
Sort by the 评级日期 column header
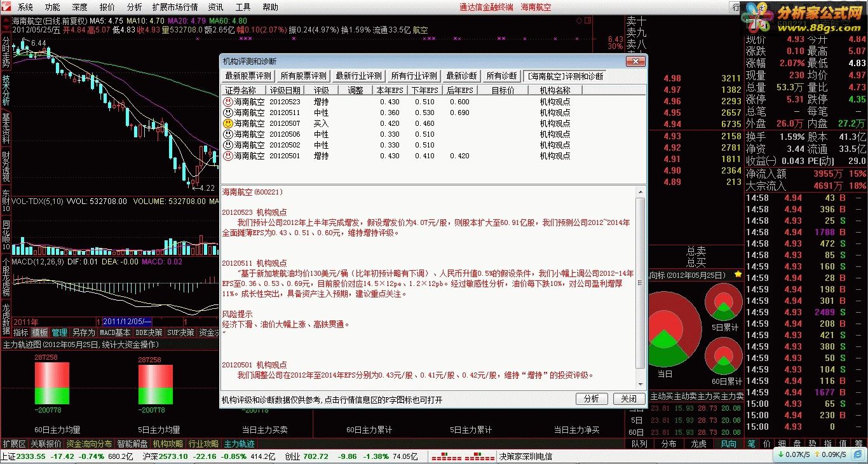pos(285,90)
